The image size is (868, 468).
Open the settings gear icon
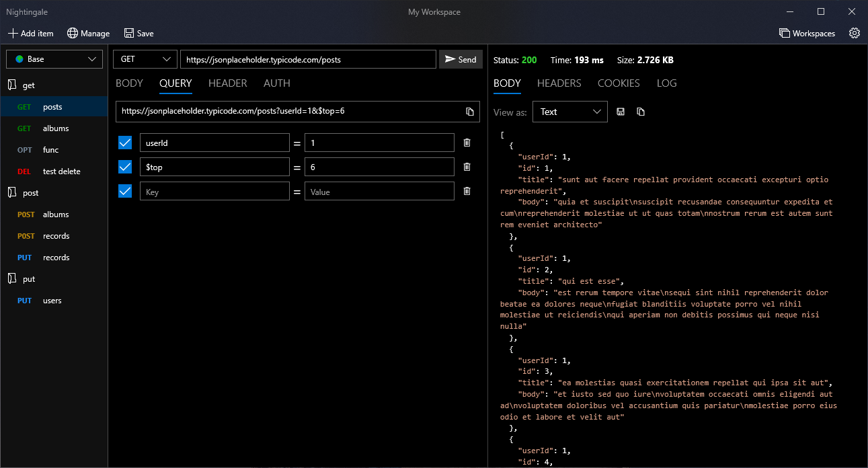point(855,33)
